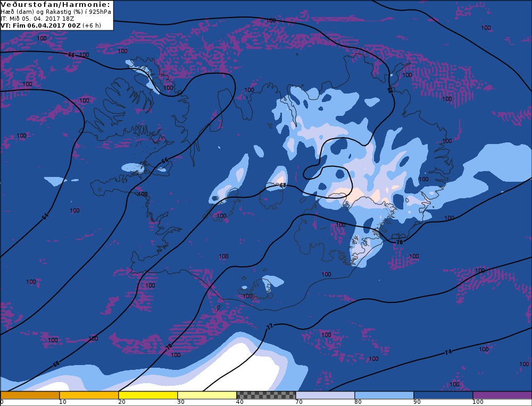The height and width of the screenshot is (406, 532).
Task: Click the purple 100 legend swatch
Action: tap(502, 395)
